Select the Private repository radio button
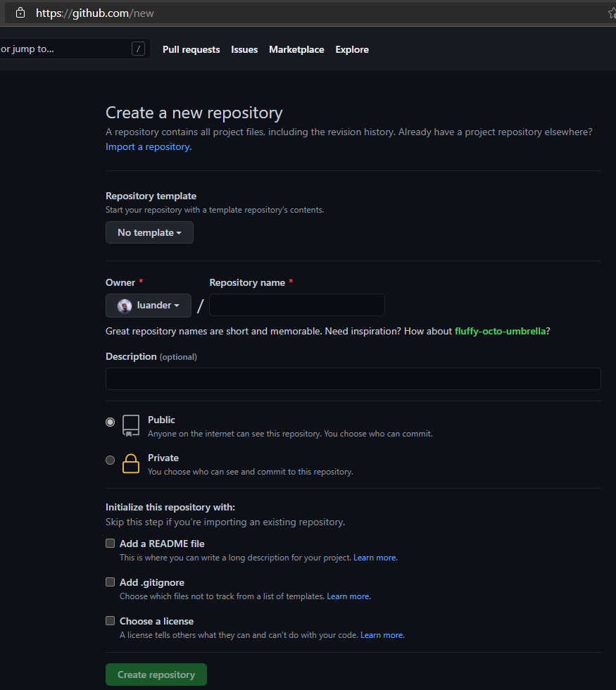This screenshot has height=690, width=616. 110,460
